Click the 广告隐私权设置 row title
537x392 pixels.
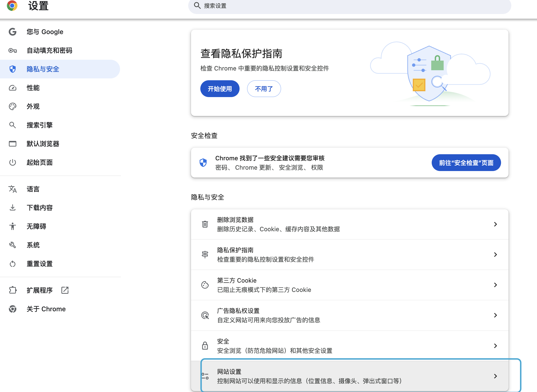pyautogui.click(x=238, y=311)
